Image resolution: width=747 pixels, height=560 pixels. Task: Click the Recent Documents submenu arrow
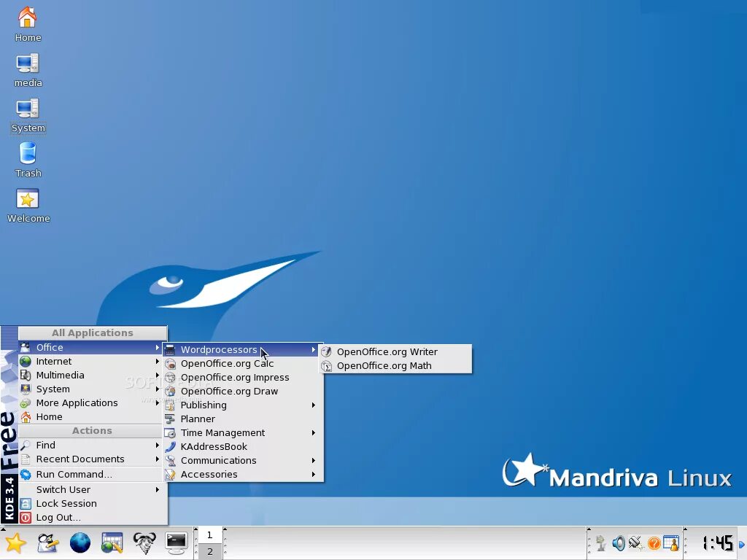click(158, 459)
